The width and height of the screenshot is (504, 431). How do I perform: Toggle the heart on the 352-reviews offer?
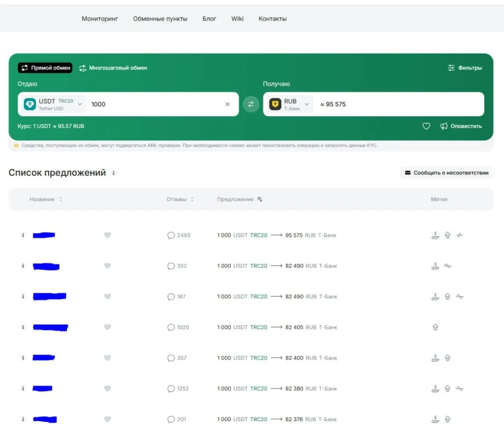pyautogui.click(x=107, y=266)
